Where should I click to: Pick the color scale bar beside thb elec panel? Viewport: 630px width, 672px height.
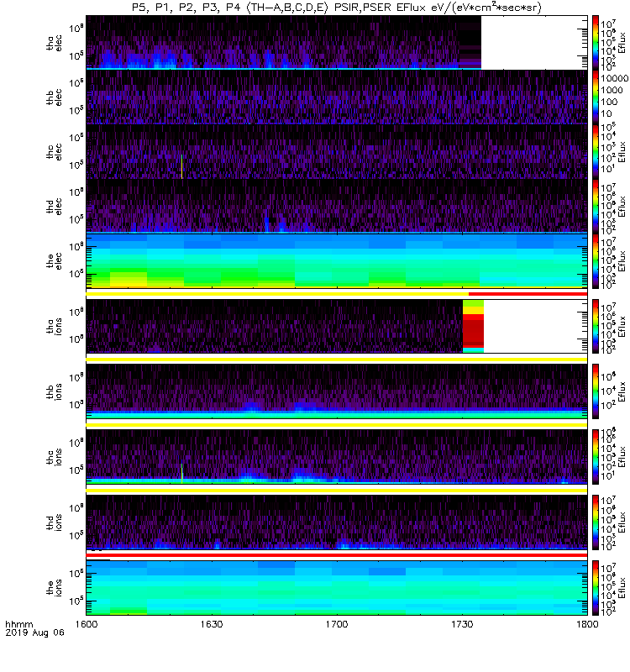(596, 97)
